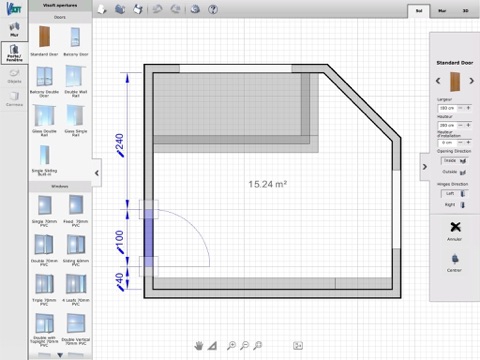Viewport: 480px width, 360px height.
Task: Undo the last action
Action: (157, 9)
